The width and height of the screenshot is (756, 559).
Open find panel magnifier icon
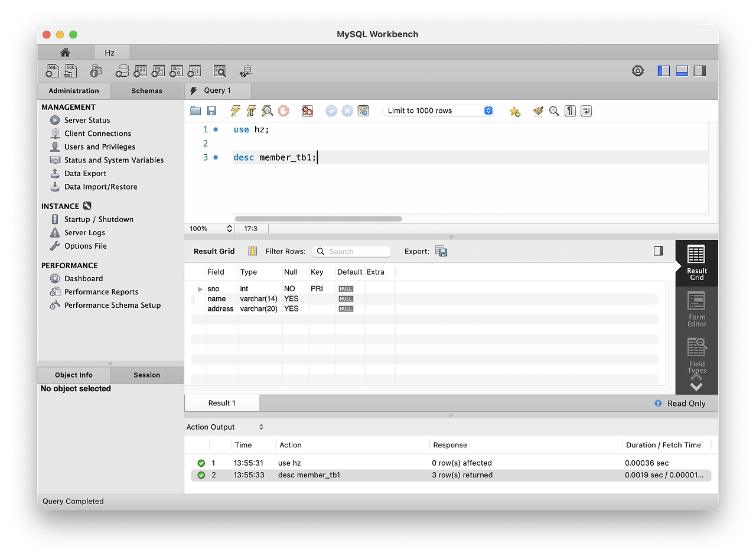(554, 110)
